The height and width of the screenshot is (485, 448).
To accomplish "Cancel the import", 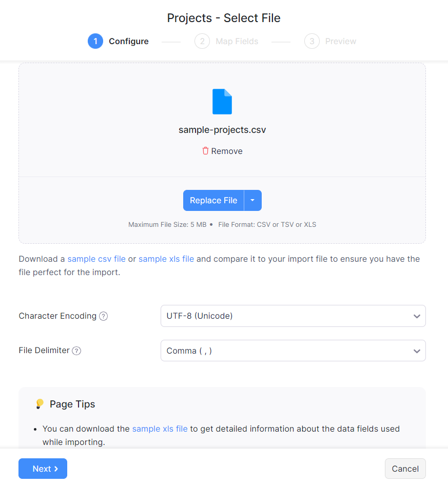I will tap(405, 469).
